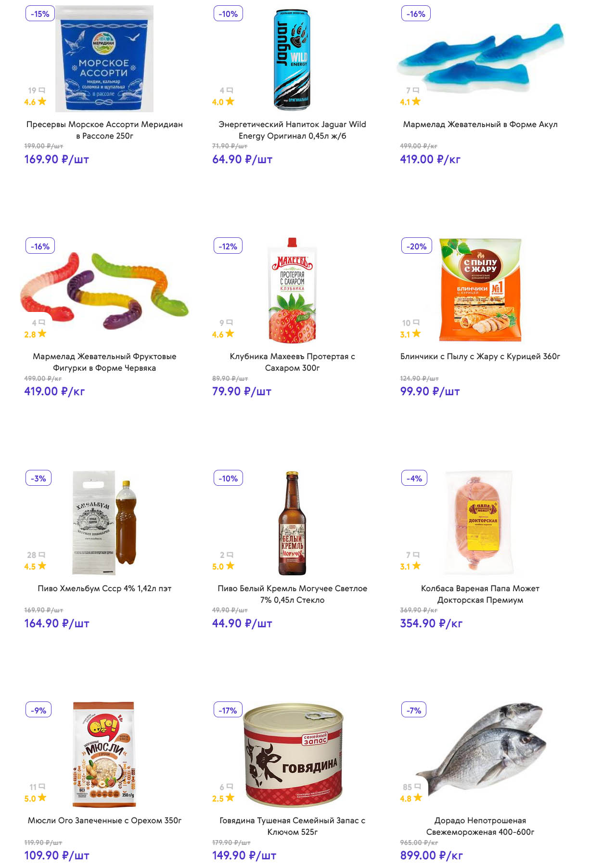Open the Пресервы Морское Ассорти Меридиан title link
The width and height of the screenshot is (589, 868).
104,130
